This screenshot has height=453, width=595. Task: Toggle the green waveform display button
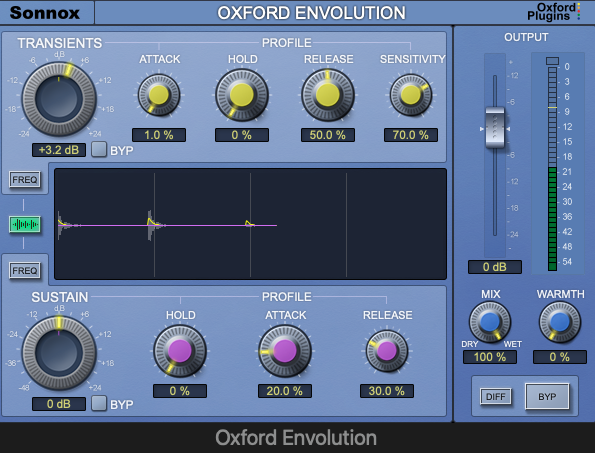25,225
